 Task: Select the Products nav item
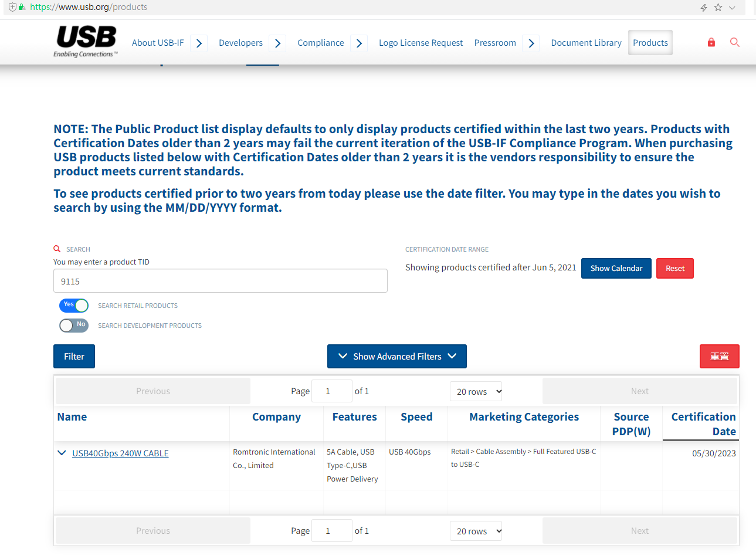coord(650,43)
